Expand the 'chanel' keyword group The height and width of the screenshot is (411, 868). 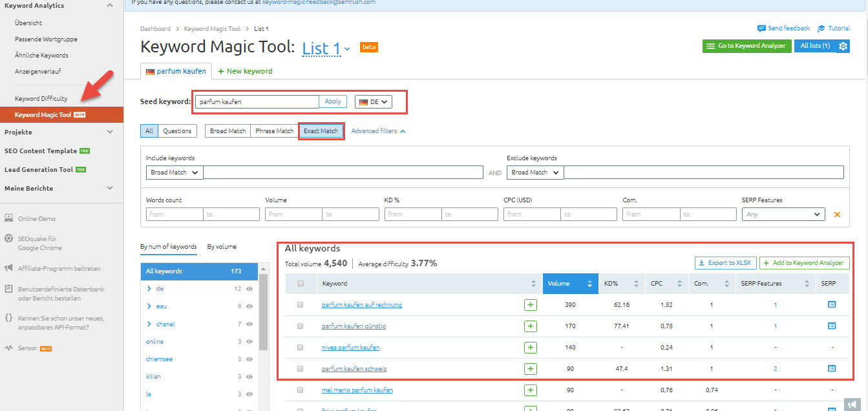click(149, 324)
